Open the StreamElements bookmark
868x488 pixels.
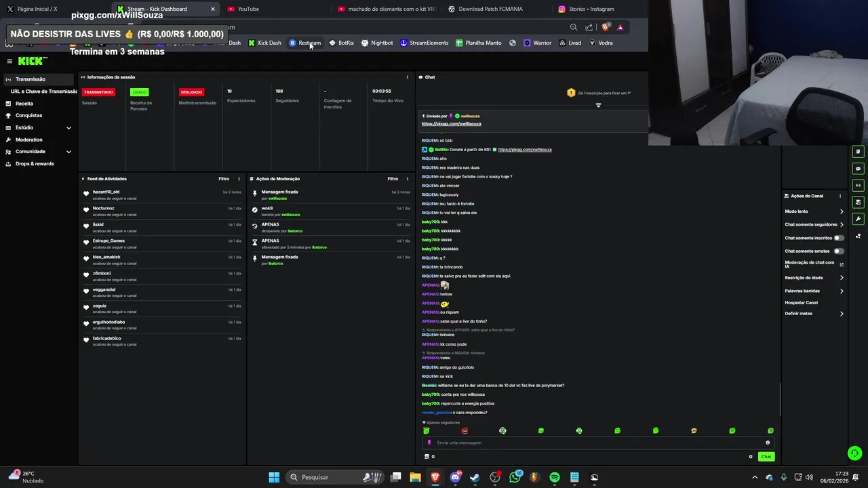click(x=425, y=43)
